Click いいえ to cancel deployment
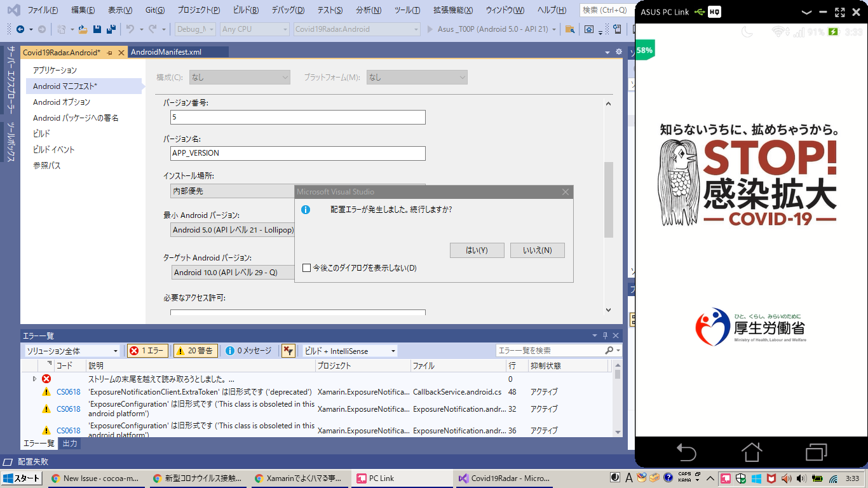Screen dimensions: 868x488 537,250
